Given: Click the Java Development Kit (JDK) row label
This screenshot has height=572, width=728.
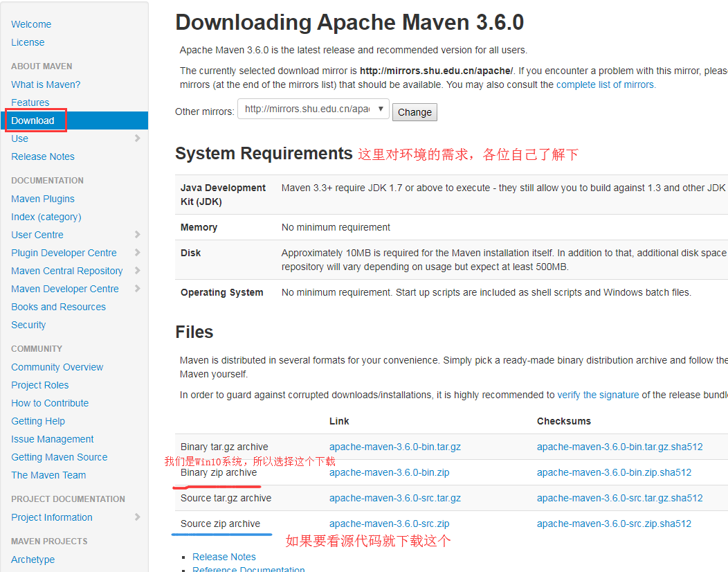Looking at the screenshot, I should tap(223, 195).
